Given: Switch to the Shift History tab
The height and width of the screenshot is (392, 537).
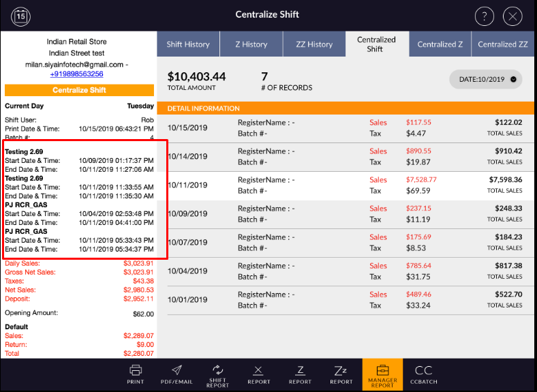Looking at the screenshot, I should [188, 44].
